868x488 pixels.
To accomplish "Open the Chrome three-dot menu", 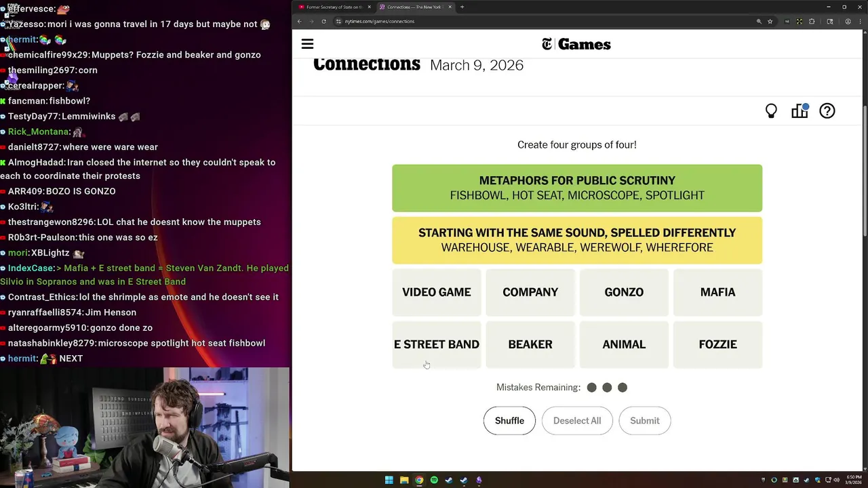I will pyautogui.click(x=859, y=21).
